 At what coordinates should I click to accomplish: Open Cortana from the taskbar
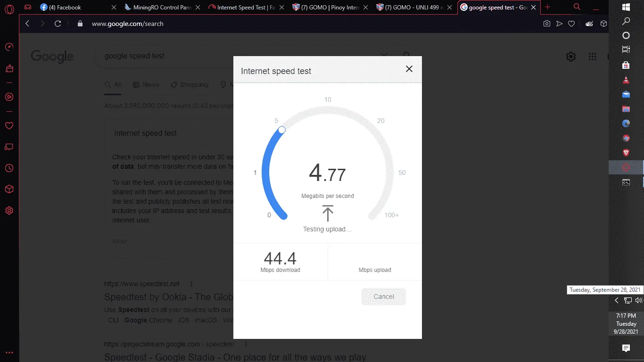click(x=626, y=35)
